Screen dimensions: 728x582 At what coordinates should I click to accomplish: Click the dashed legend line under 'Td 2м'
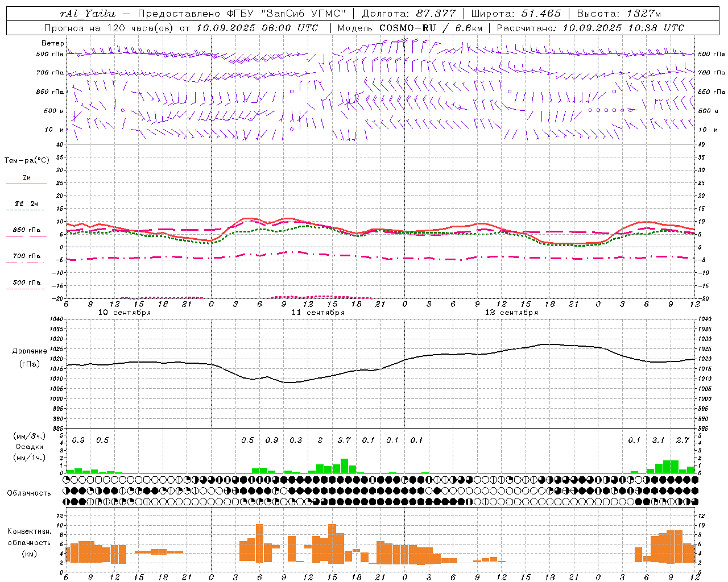coord(25,210)
